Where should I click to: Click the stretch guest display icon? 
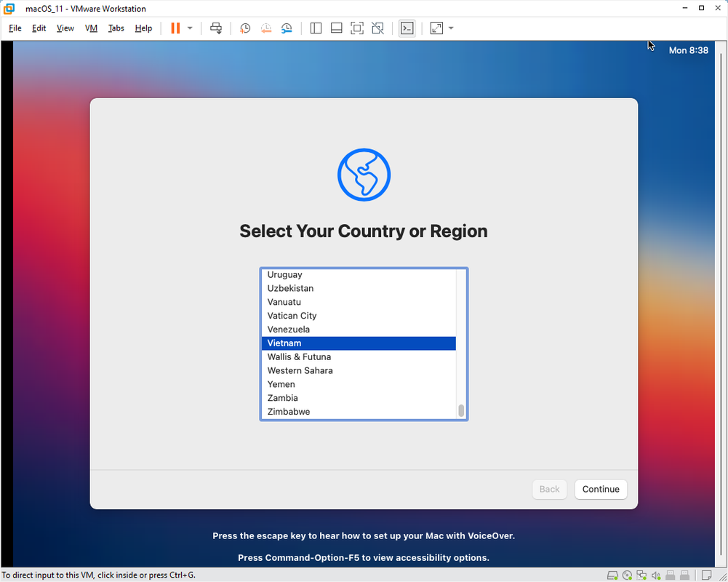[x=436, y=28]
